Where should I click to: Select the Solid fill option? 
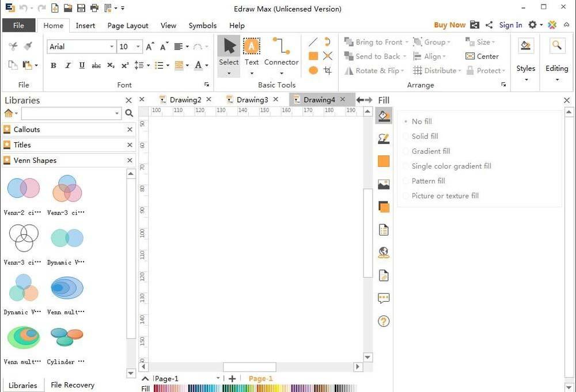(x=425, y=136)
